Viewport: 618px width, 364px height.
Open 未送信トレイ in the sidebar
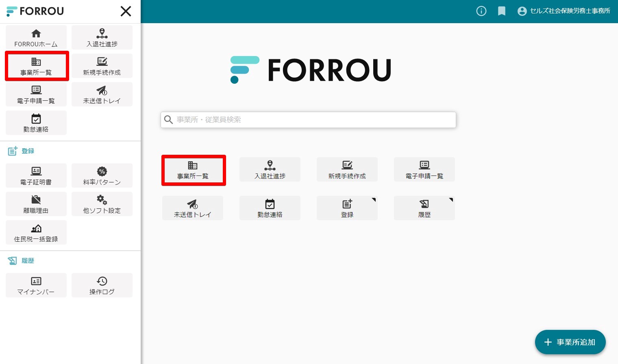[102, 94]
